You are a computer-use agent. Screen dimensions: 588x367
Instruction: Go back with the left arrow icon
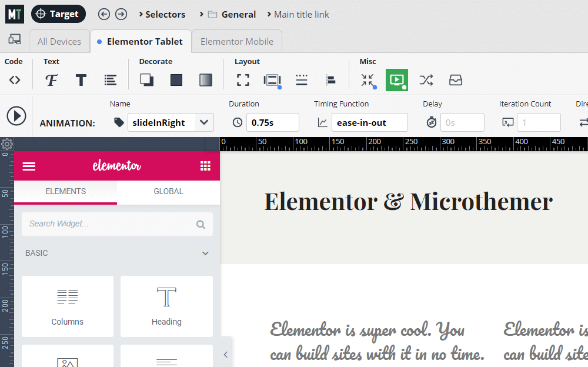pyautogui.click(x=104, y=14)
